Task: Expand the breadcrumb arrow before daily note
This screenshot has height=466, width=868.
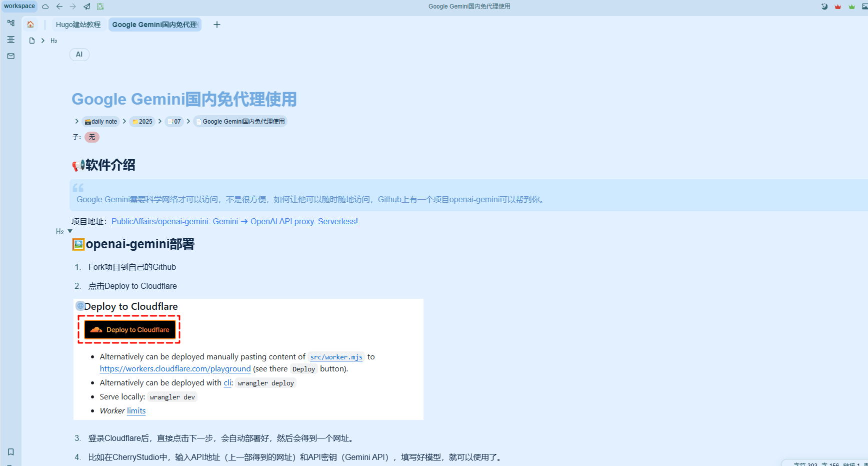Action: pyautogui.click(x=76, y=121)
